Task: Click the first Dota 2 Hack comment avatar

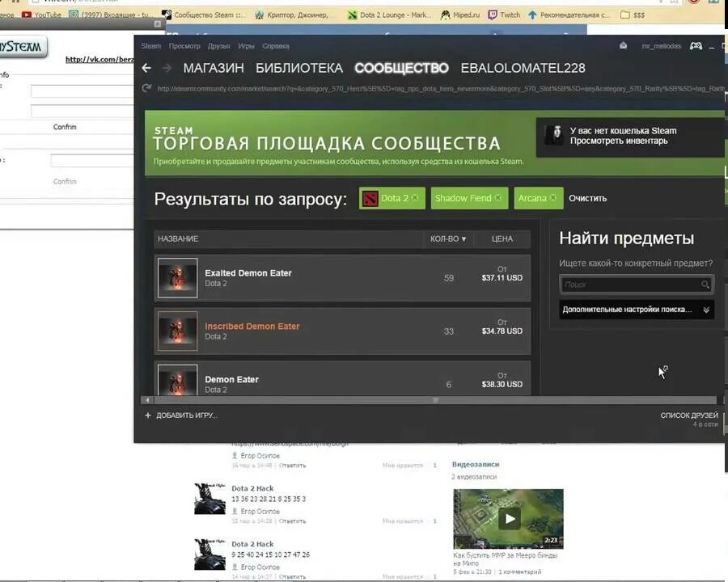Action: point(210,499)
